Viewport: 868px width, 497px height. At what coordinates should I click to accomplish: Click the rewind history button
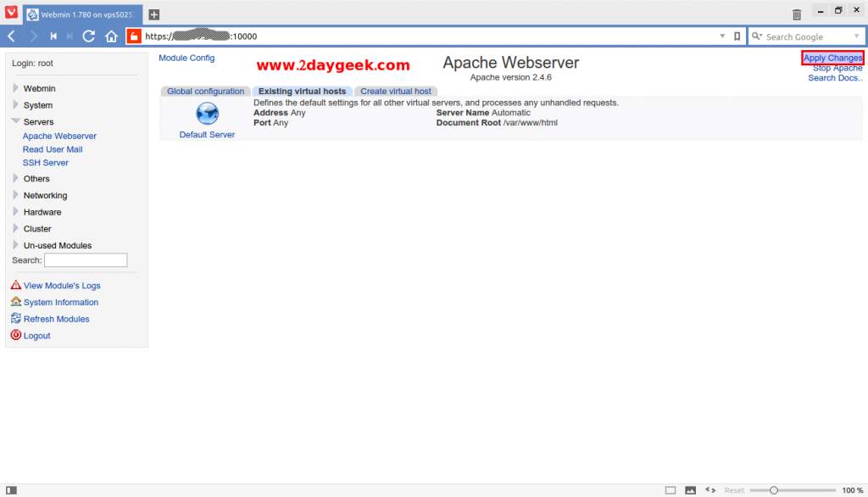pos(53,36)
